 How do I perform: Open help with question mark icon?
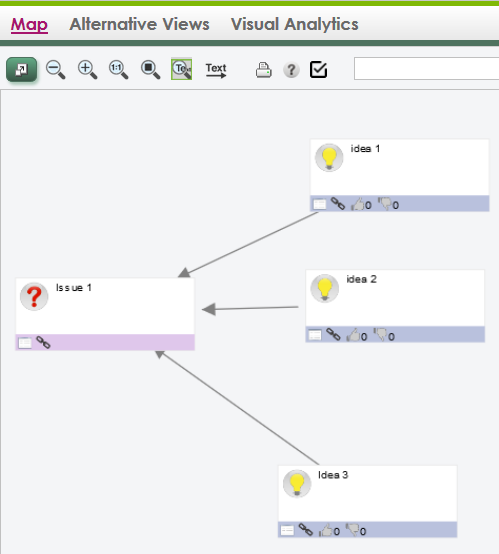(291, 70)
